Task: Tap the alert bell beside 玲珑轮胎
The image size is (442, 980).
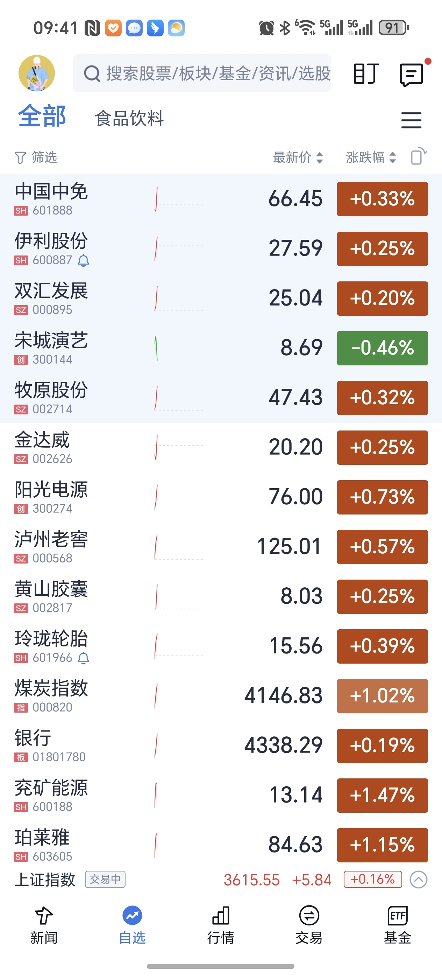Action: point(83,658)
